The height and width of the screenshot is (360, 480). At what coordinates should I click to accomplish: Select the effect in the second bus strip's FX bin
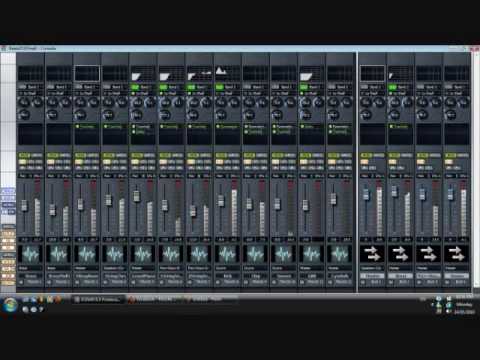(x=400, y=127)
